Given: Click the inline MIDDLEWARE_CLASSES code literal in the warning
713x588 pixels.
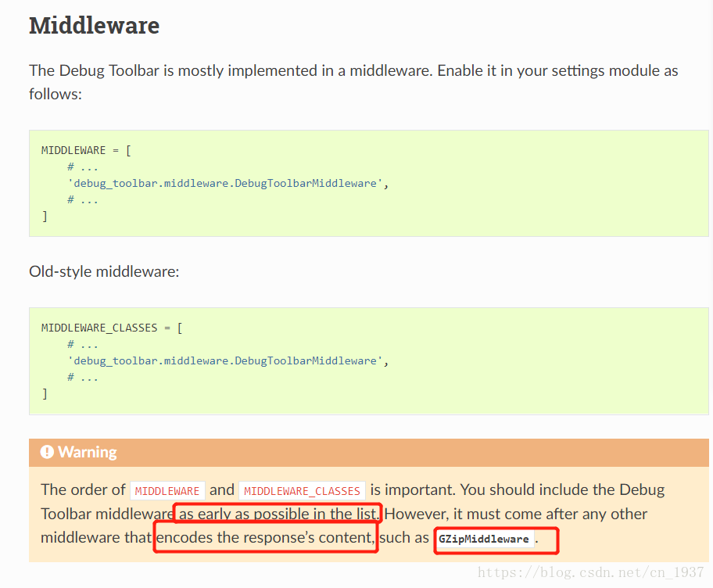Looking at the screenshot, I should click(x=302, y=491).
